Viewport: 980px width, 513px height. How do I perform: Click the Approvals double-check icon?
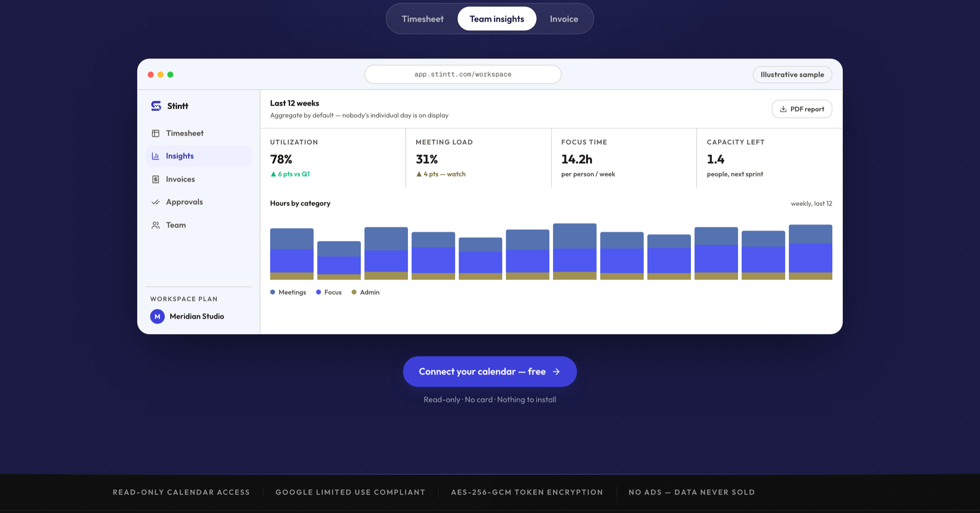tap(156, 202)
